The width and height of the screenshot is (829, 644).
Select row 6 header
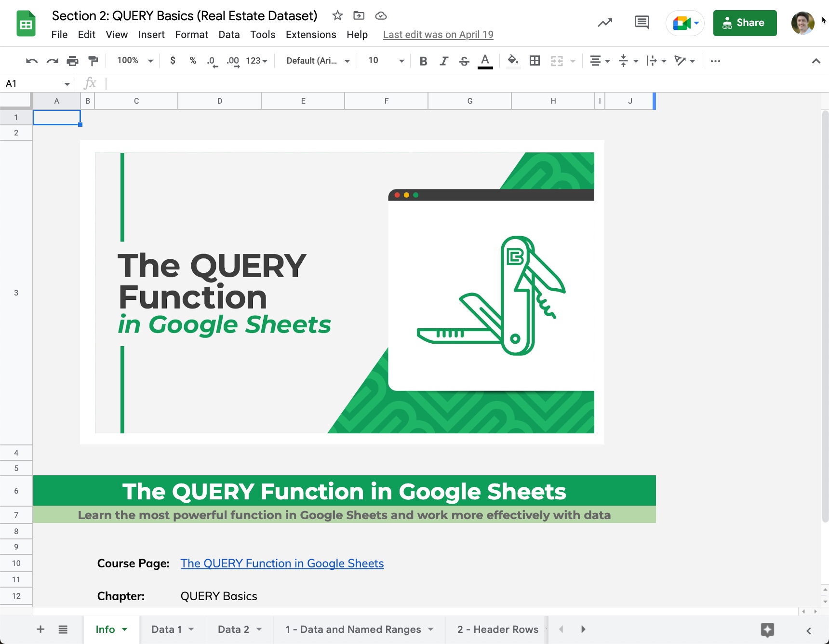[16, 491]
